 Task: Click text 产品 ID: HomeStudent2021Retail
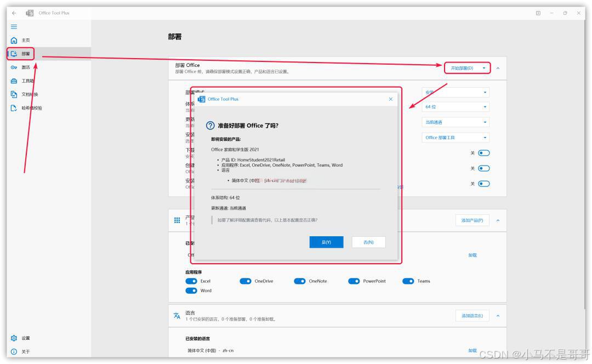coord(253,160)
